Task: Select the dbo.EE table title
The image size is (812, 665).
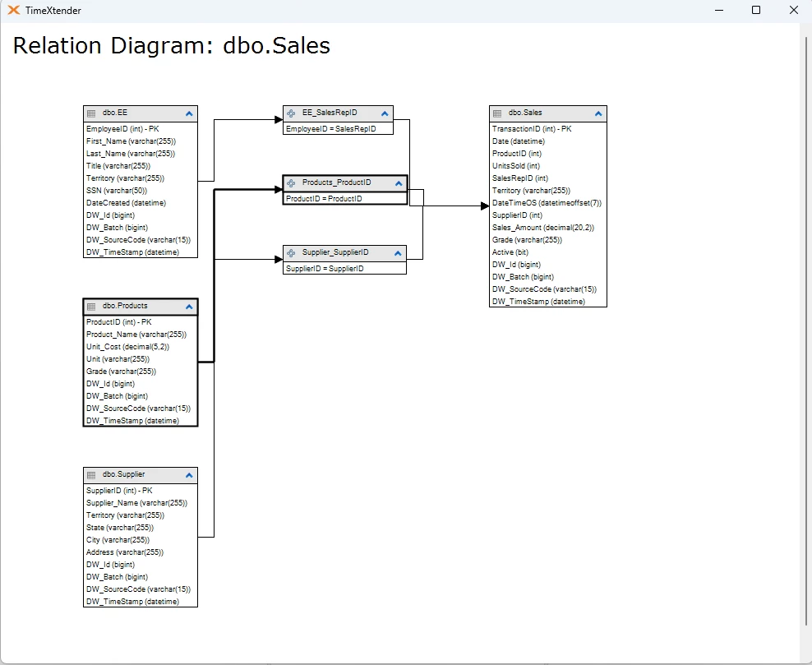Action: (115, 113)
